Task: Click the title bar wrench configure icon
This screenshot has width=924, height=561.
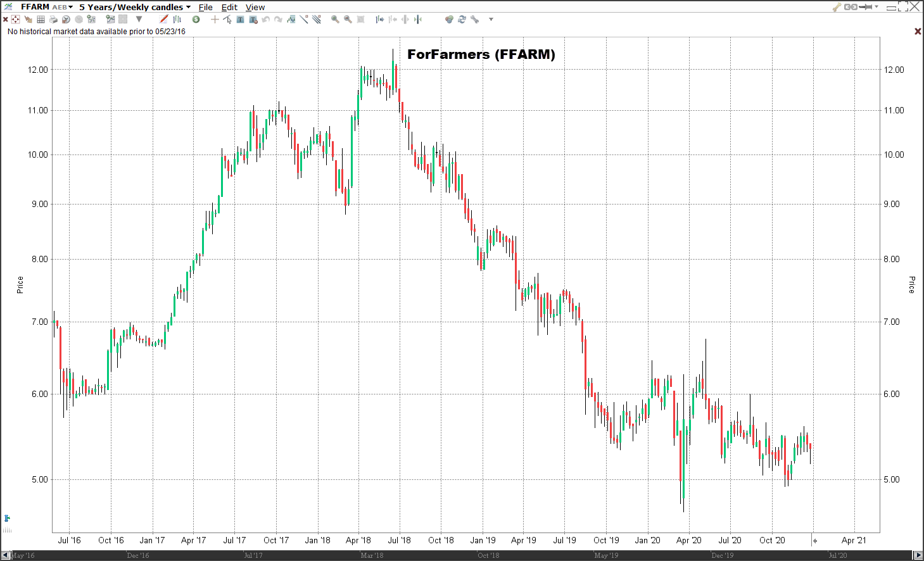Action: tap(837, 7)
